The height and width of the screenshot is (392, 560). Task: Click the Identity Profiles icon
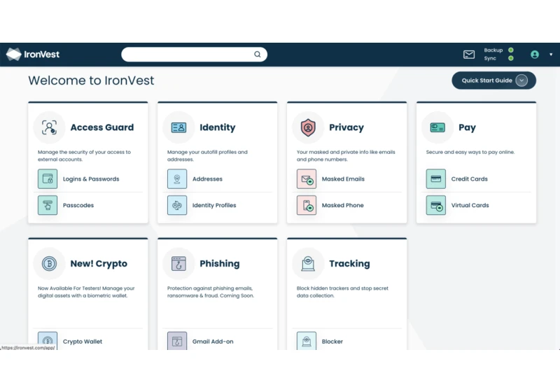coord(177,205)
